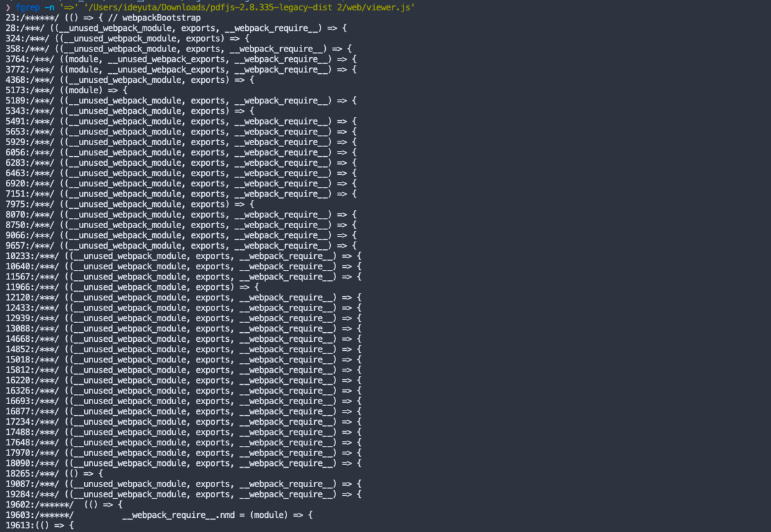The height and width of the screenshot is (532, 771).
Task: Select output line 11567
Action: click(184, 277)
